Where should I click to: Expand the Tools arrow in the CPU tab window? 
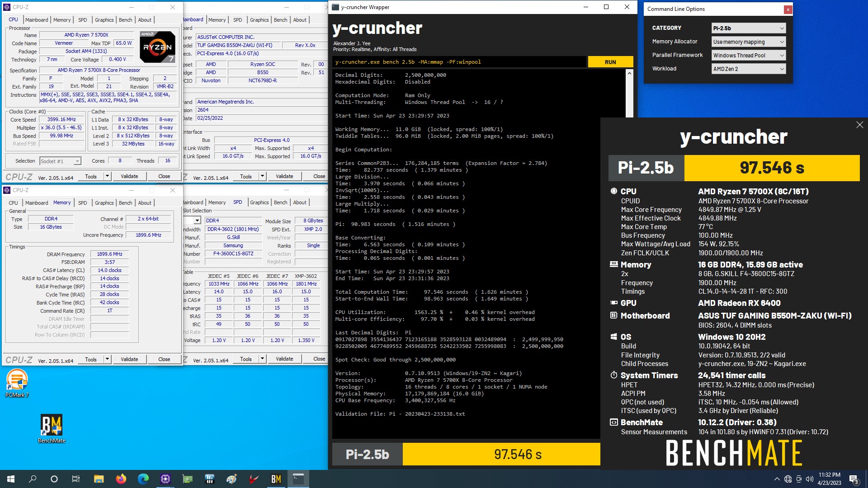107,176
